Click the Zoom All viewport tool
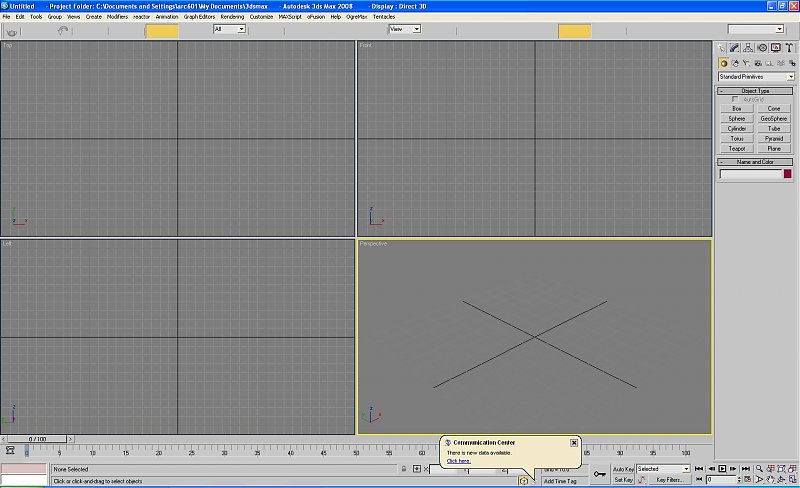This screenshot has height=488, width=800. [x=770, y=469]
